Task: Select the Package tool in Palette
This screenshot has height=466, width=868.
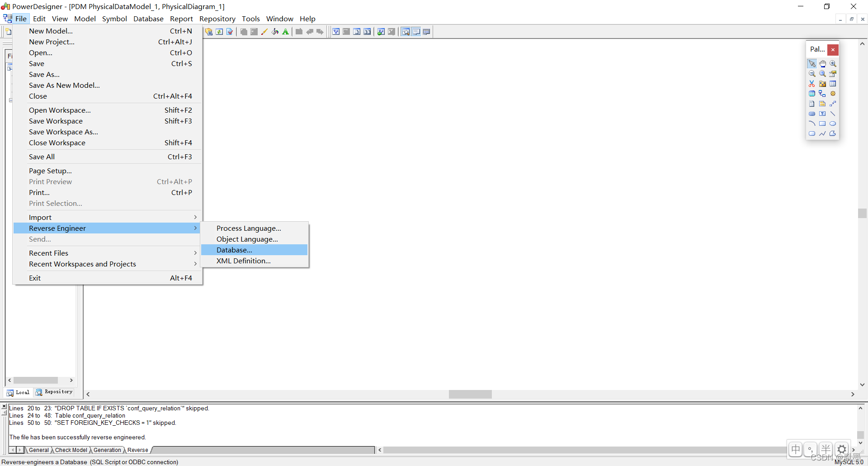Action: 822,84
